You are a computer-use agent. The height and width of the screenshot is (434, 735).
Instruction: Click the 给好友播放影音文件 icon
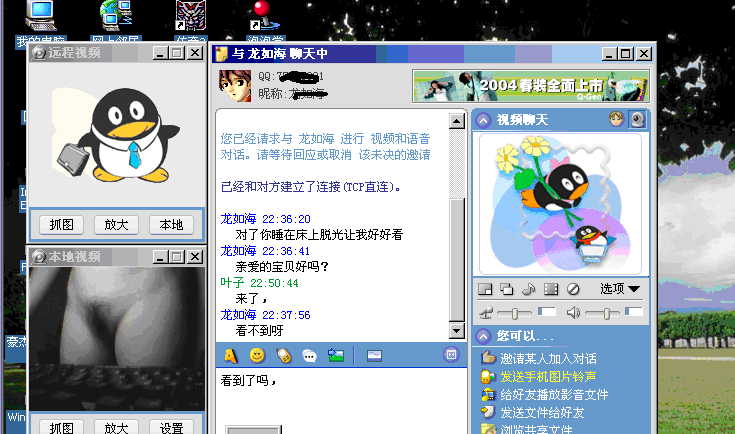click(x=488, y=394)
